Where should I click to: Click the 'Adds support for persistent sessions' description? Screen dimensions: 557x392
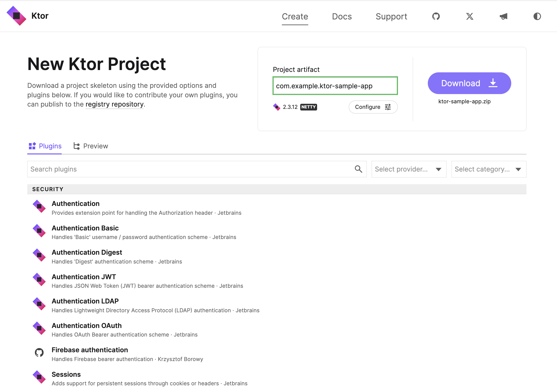[x=135, y=383]
